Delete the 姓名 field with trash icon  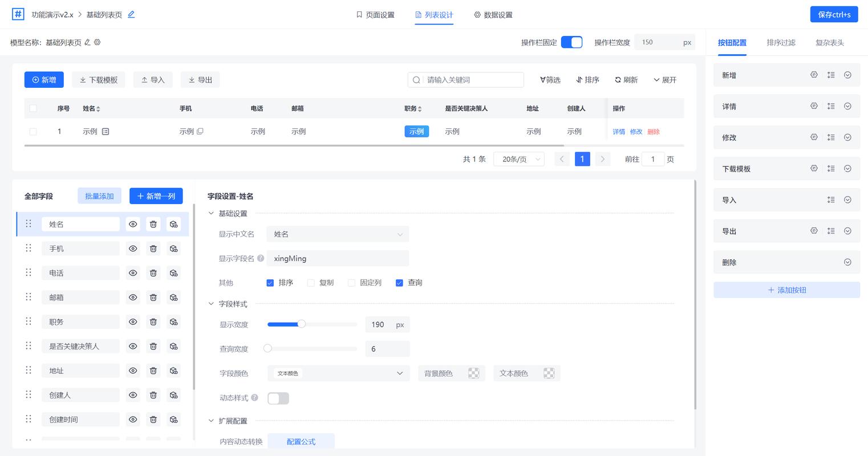(x=153, y=224)
